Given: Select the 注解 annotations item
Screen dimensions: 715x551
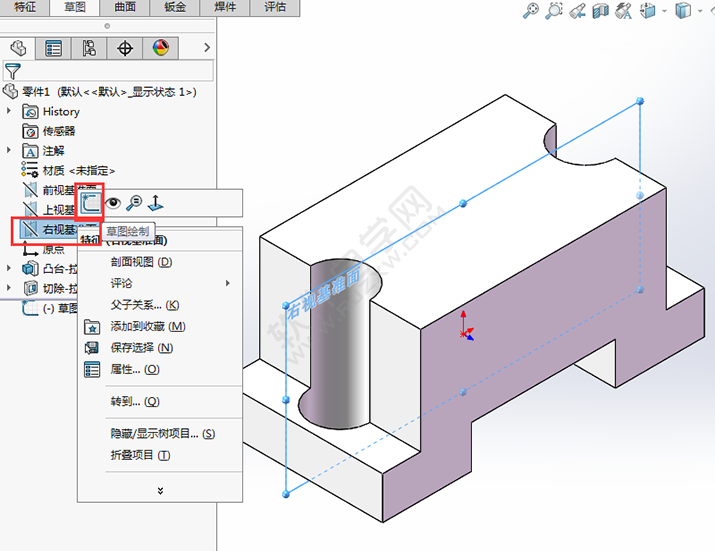Looking at the screenshot, I should click(x=44, y=151).
